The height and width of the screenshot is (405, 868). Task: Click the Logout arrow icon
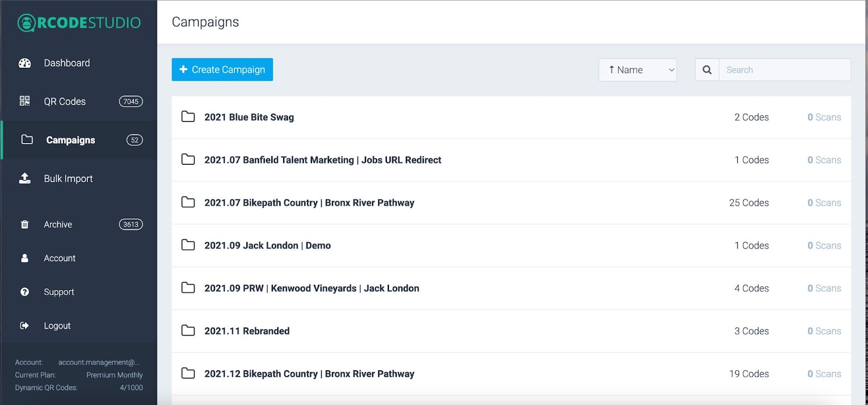tap(25, 325)
